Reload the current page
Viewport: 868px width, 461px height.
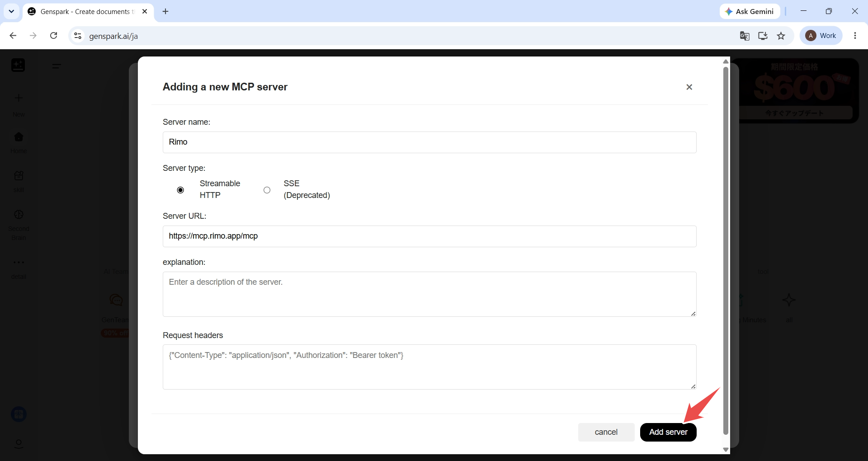(x=53, y=36)
